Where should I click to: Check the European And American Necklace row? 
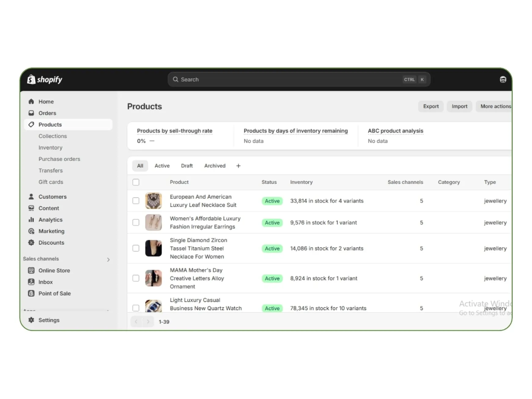click(x=136, y=201)
